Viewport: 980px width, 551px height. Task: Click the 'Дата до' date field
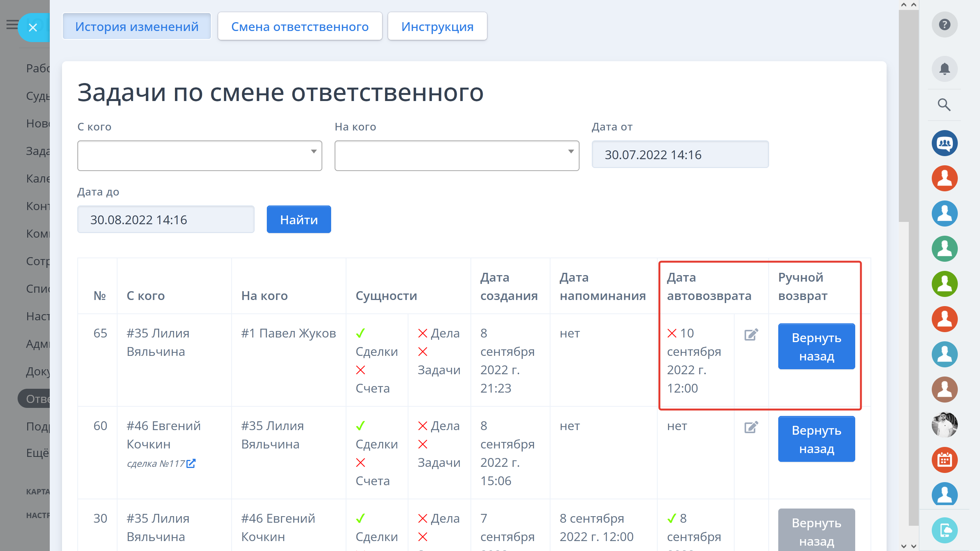[x=166, y=220]
